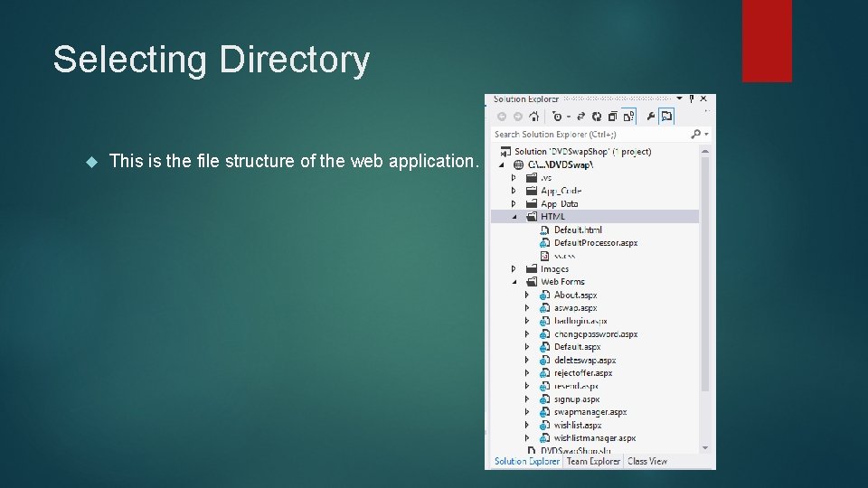This screenshot has width=868, height=488.
Task: Select the Images folder name
Action: [x=554, y=269]
